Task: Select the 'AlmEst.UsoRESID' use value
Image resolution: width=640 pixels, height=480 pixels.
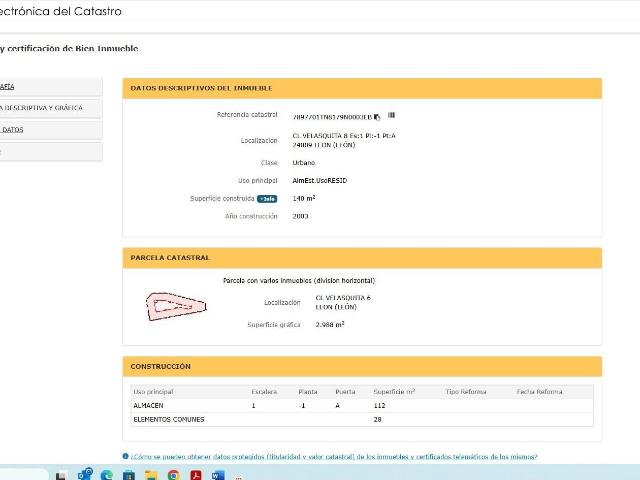Action: (x=320, y=181)
